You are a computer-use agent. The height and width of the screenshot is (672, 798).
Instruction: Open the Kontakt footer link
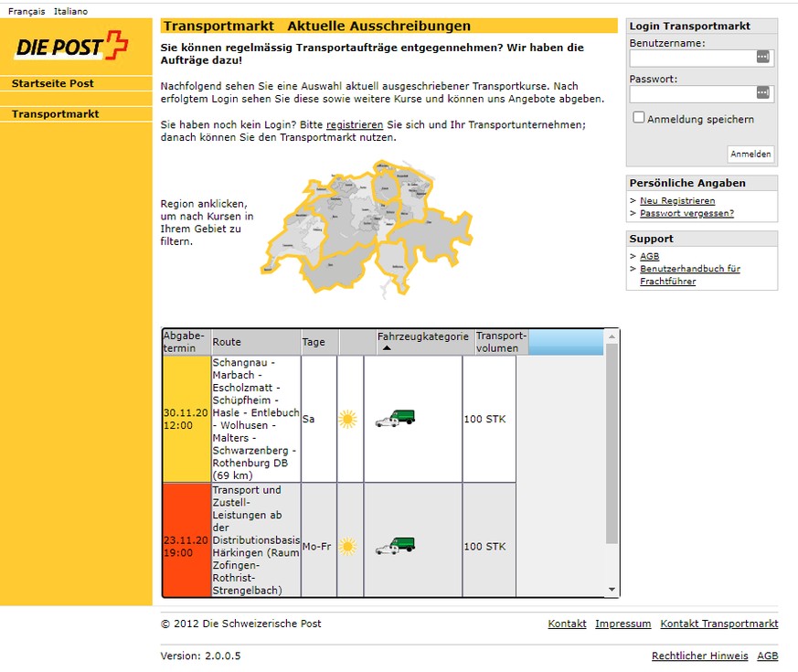tap(567, 624)
